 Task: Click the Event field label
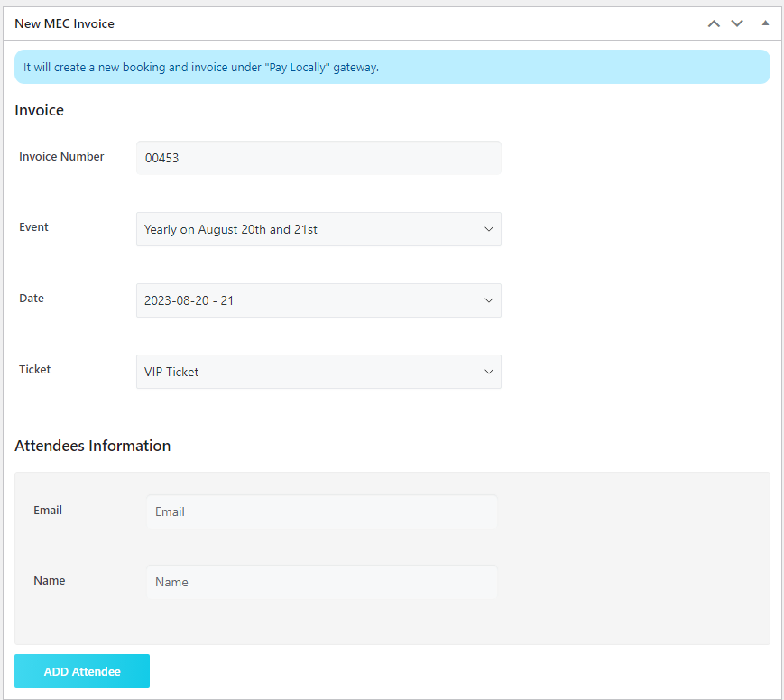coord(34,227)
